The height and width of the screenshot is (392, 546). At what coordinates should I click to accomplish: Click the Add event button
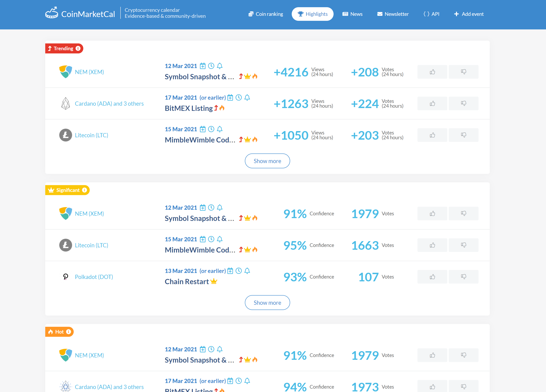(x=469, y=14)
